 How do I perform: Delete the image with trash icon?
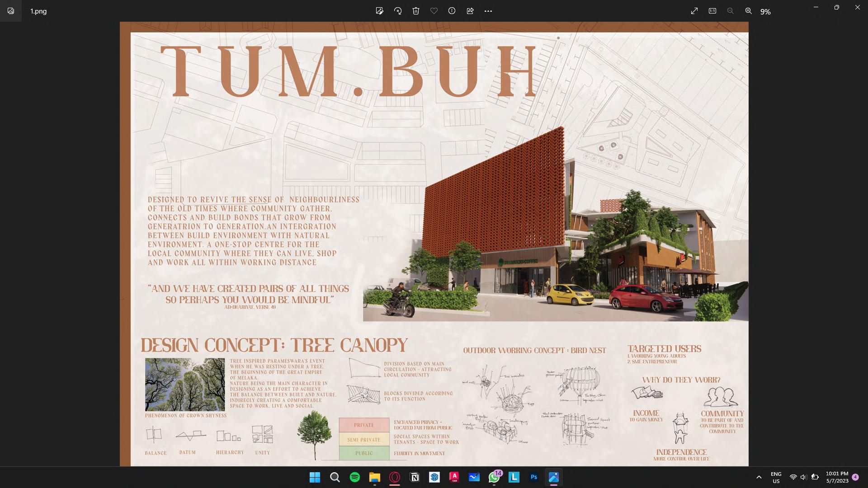click(416, 11)
